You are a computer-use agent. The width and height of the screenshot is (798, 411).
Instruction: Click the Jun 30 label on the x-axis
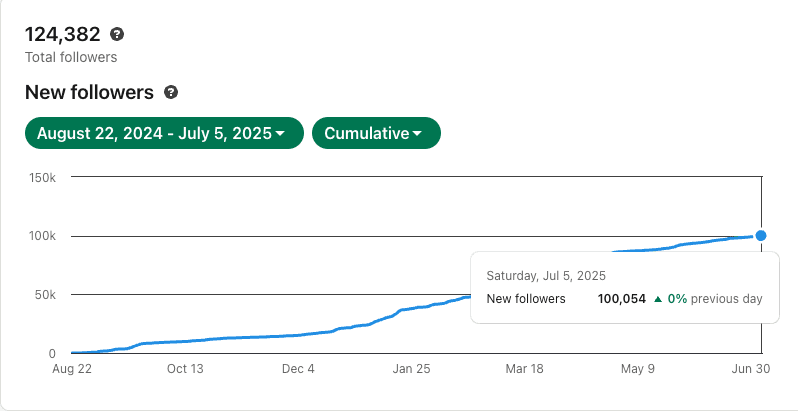pos(750,369)
